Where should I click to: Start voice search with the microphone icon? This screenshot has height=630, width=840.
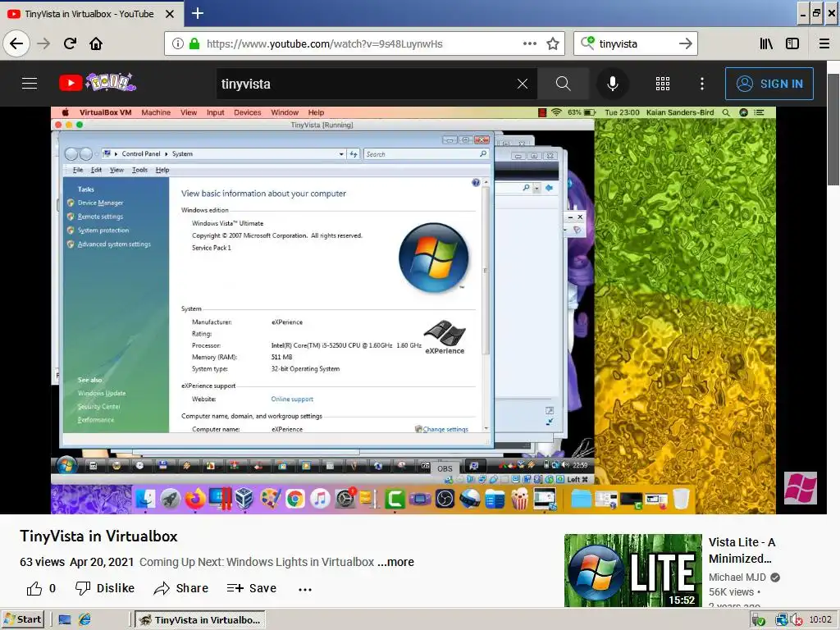612,84
